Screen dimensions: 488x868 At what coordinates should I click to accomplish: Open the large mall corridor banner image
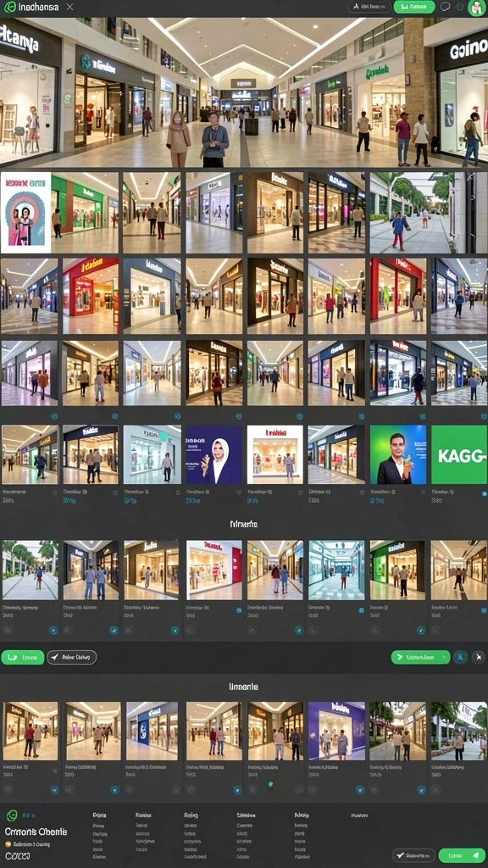[x=244, y=92]
